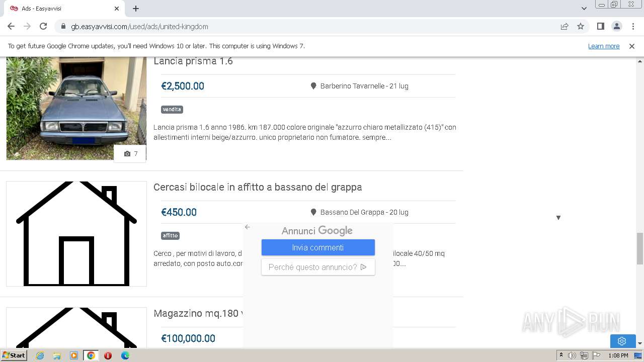Click Barberino Tavarnelle location pin icon
The height and width of the screenshot is (362, 644).
coord(313,86)
